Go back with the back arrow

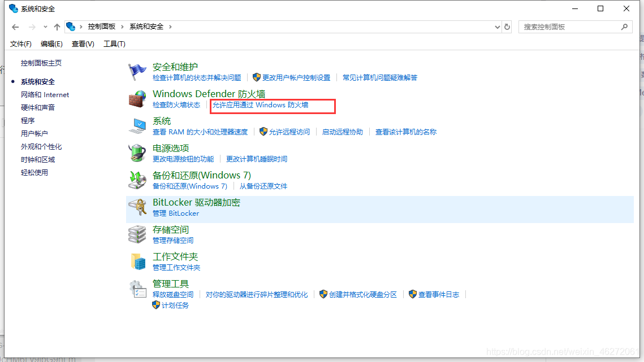pos(15,27)
